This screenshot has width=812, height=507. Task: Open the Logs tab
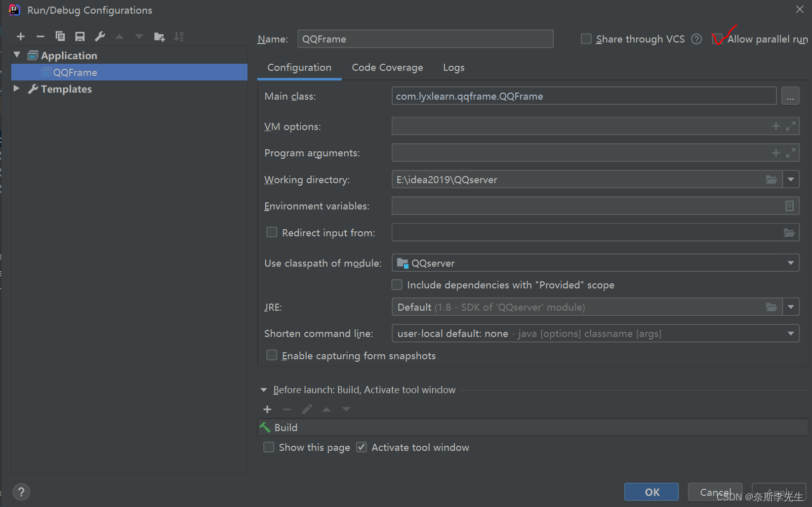click(x=454, y=68)
